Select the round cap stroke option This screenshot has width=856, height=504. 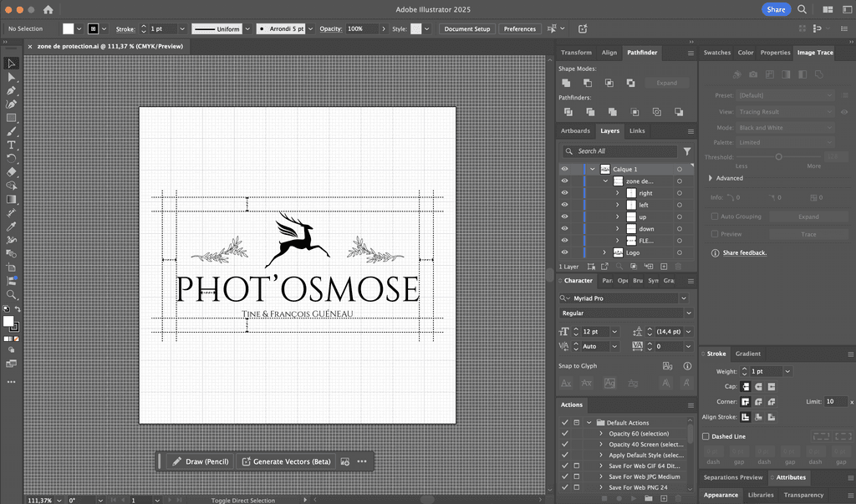[758, 386]
